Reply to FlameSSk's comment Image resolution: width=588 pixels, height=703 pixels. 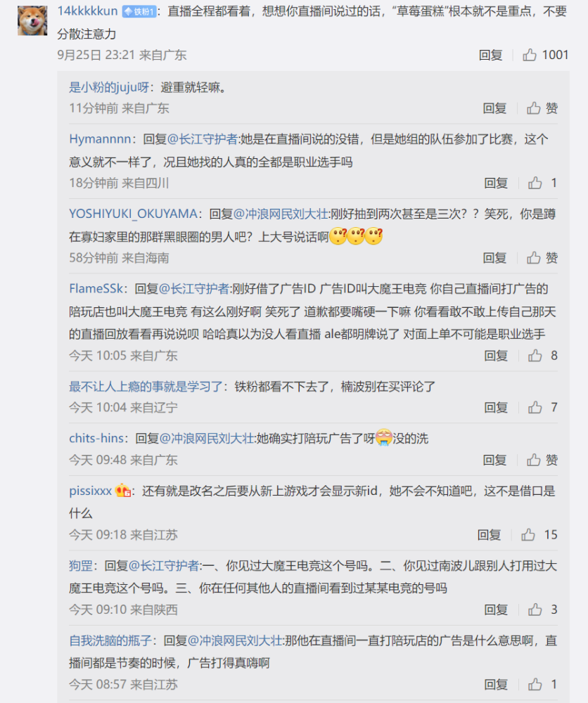tap(496, 356)
